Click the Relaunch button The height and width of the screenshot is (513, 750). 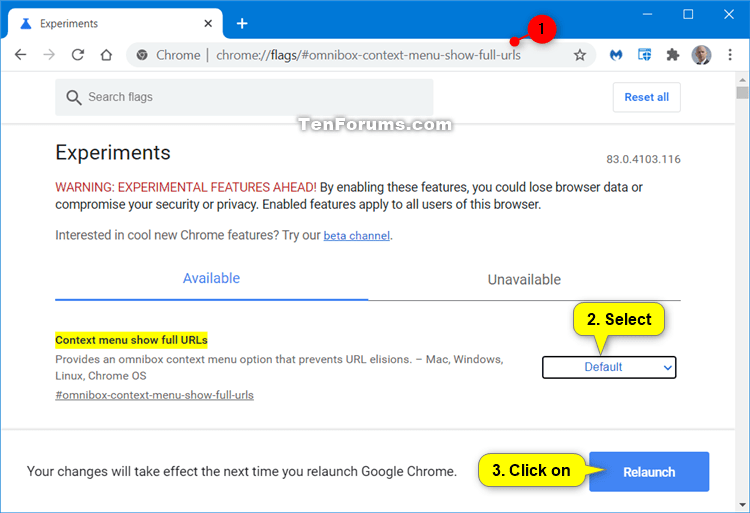[649, 472]
